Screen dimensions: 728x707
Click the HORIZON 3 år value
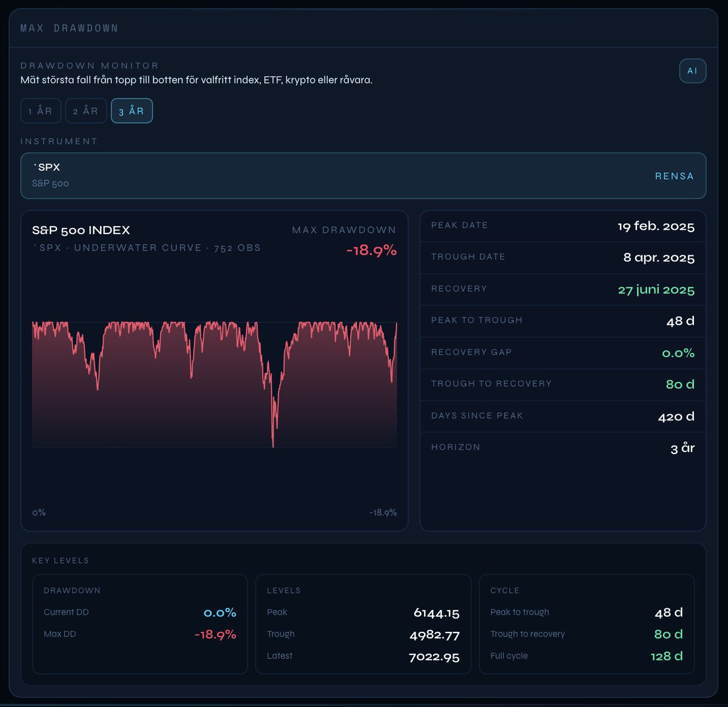682,448
